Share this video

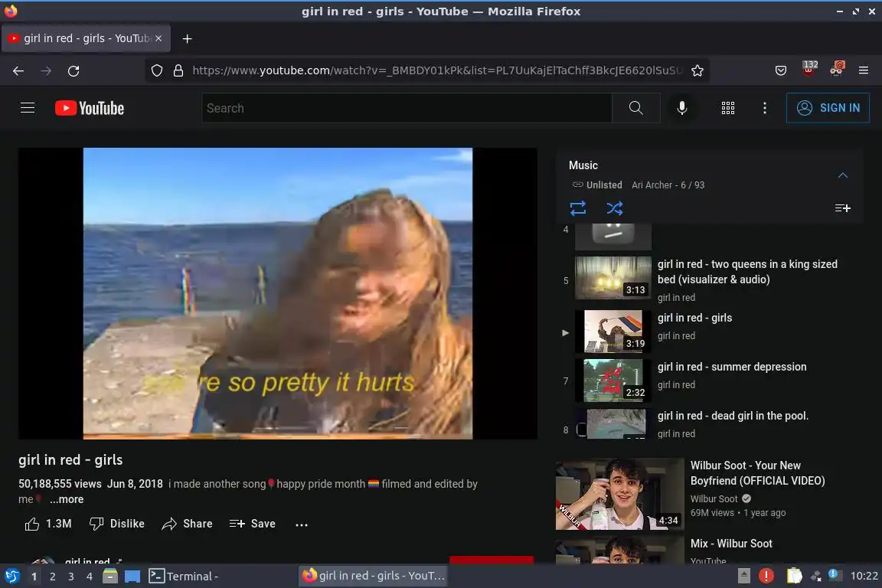pos(187,524)
